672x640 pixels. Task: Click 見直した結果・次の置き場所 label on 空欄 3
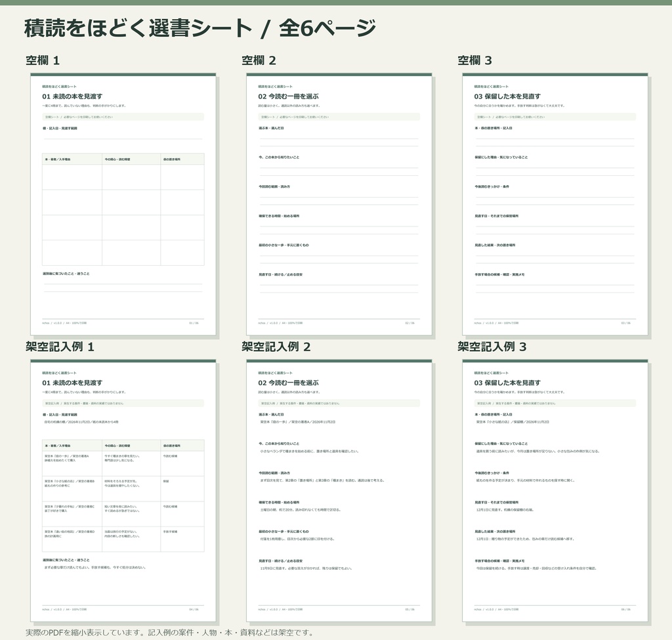[495, 245]
